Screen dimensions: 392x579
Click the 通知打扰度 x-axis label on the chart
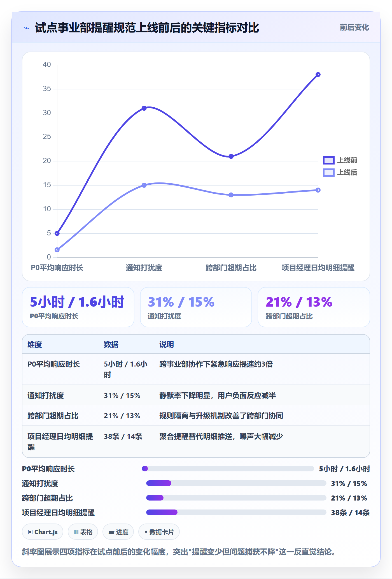(x=144, y=268)
